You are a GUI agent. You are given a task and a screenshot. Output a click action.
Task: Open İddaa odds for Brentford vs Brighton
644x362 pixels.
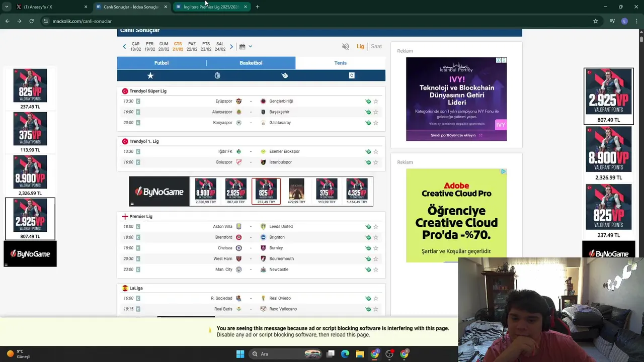[368, 237]
